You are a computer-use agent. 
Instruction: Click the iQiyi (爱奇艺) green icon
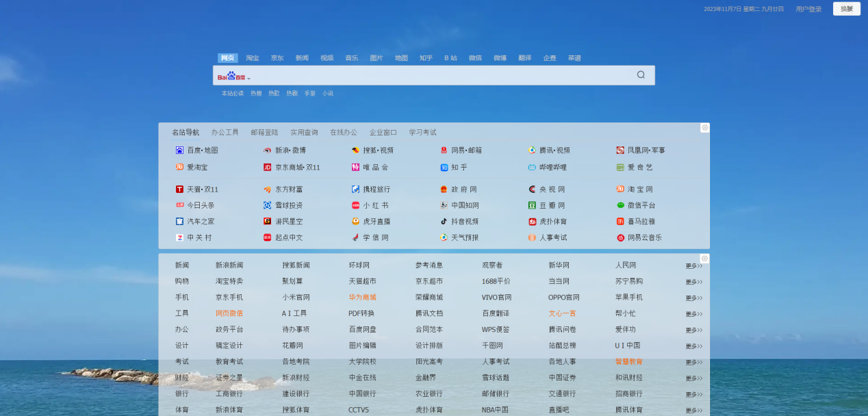click(620, 167)
